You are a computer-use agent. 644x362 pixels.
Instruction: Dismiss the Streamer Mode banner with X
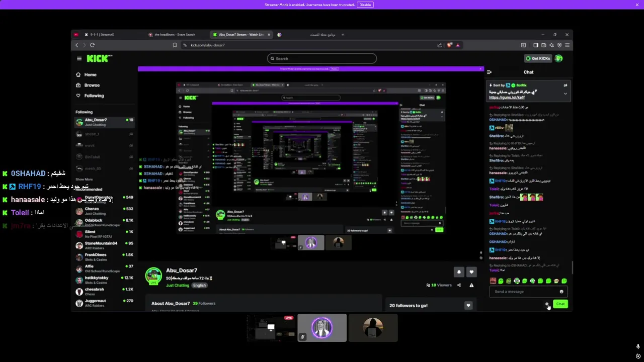click(637, 5)
